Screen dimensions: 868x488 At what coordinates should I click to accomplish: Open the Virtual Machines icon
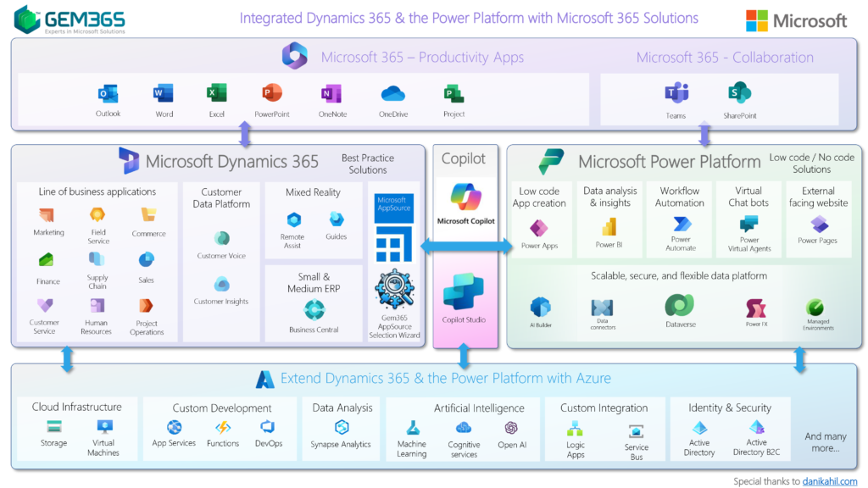(104, 427)
